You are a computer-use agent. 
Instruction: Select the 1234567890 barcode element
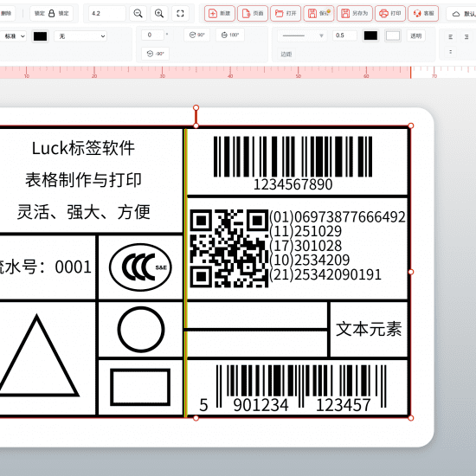coord(293,164)
